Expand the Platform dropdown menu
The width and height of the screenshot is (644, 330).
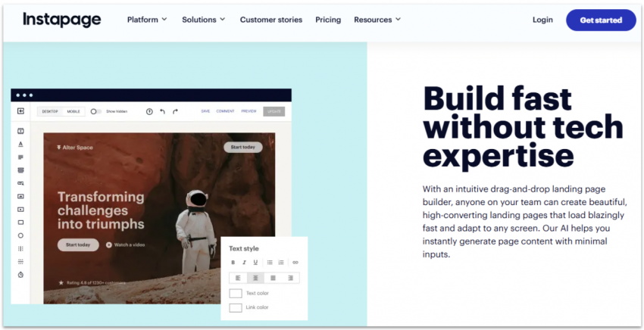tap(147, 20)
